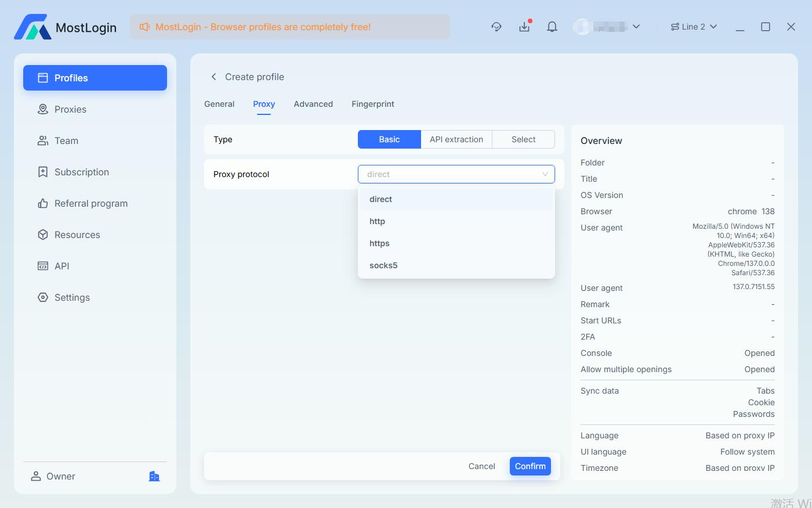Click the Sync data 'Passwords' entry
Viewport: 812px width, 508px height.
(754, 414)
